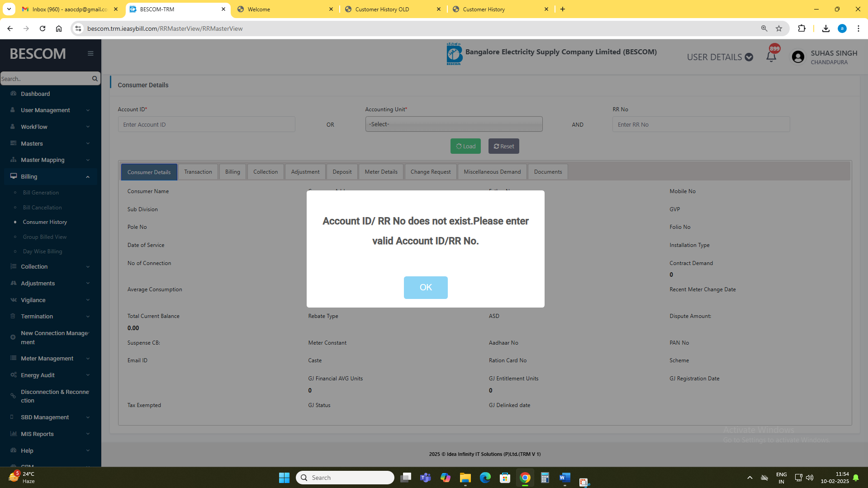Open New Connection Management menu

pyautogui.click(x=51, y=337)
